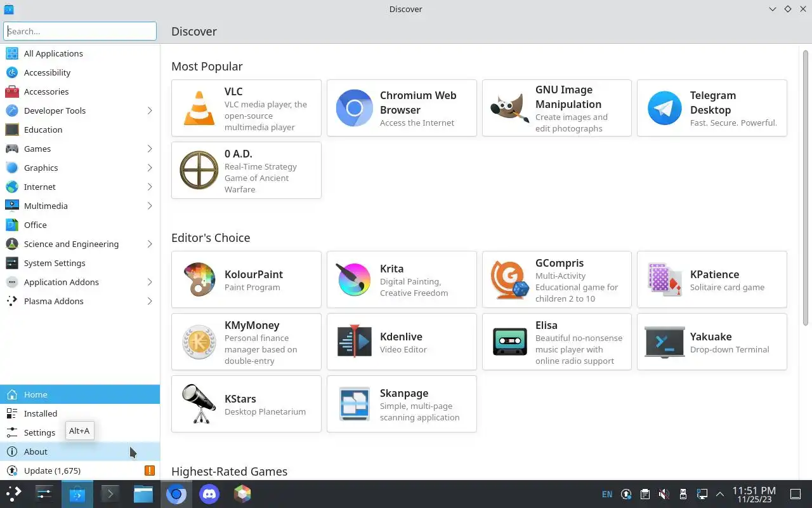Open Chromium Web Browser app card
812x508 pixels.
click(402, 108)
